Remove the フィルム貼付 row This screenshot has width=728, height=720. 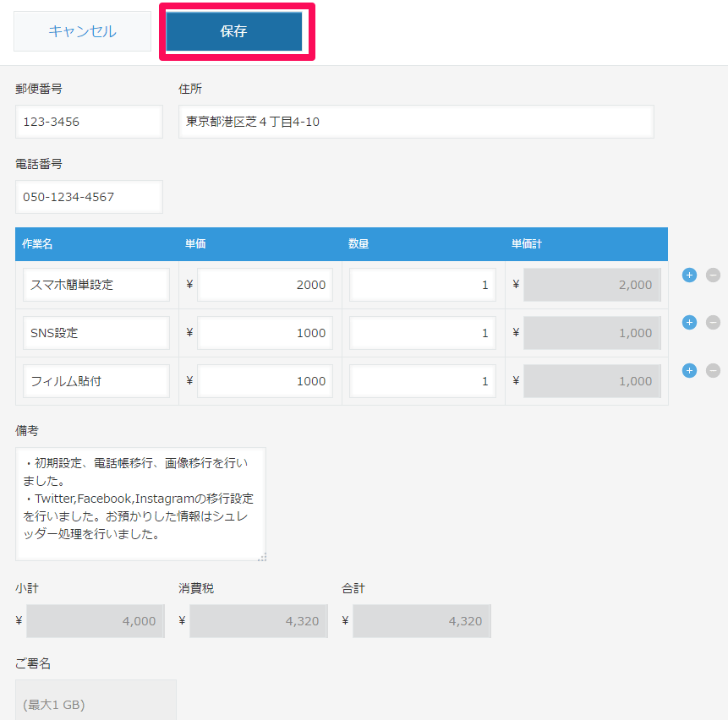coord(713,370)
